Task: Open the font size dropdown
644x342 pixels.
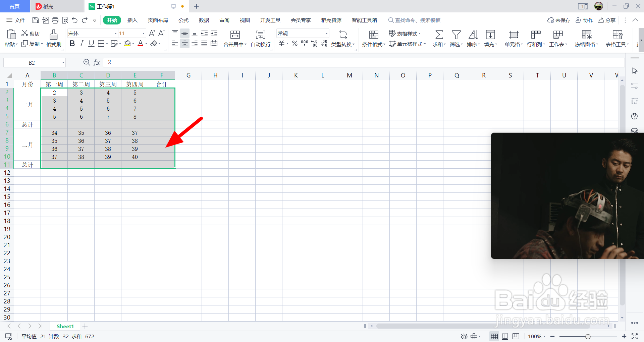Action: [144, 33]
